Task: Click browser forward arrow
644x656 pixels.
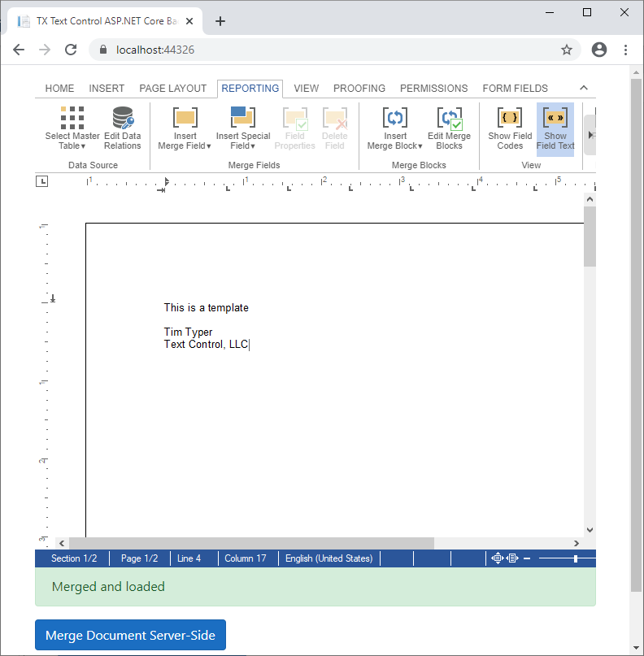Action: pos(45,50)
